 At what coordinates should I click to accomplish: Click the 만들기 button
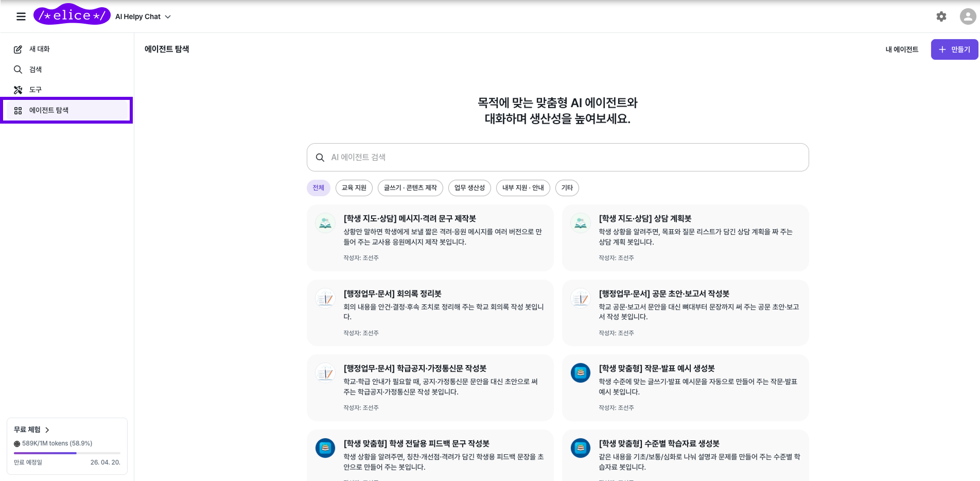[x=954, y=49]
